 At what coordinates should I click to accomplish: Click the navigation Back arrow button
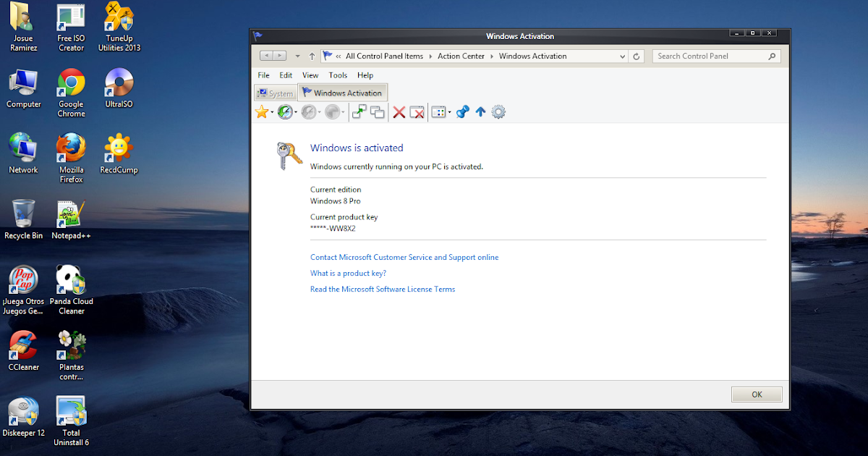[x=265, y=56]
